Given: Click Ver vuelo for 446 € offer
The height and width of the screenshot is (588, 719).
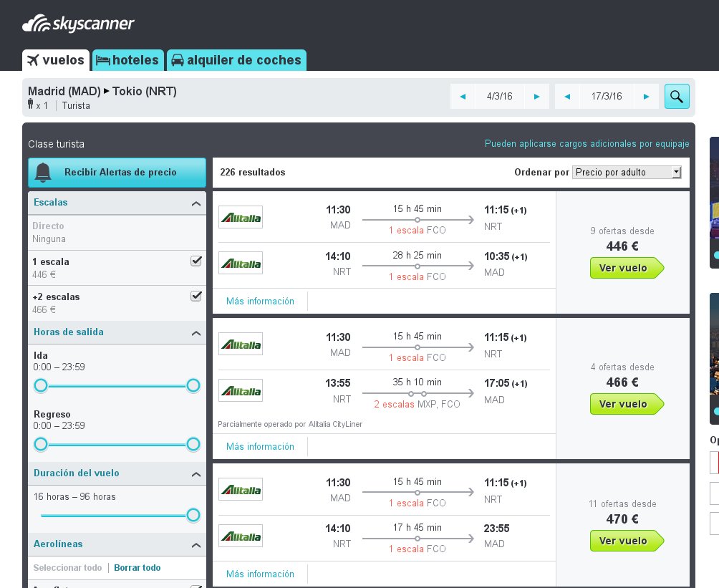Looking at the screenshot, I should tap(627, 268).
